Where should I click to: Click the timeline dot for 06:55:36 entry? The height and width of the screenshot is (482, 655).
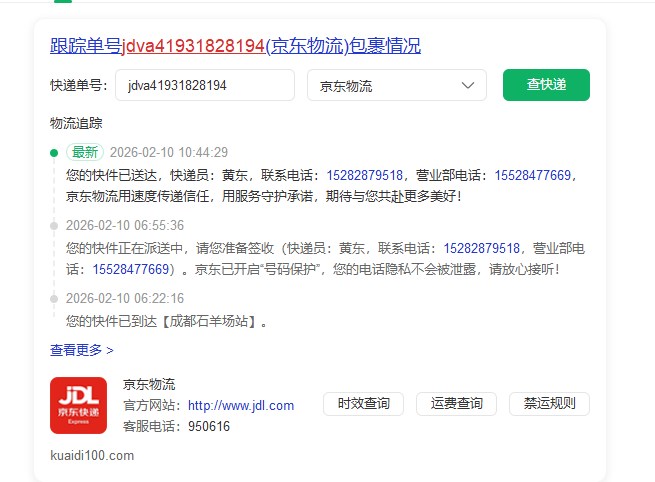coord(53,226)
